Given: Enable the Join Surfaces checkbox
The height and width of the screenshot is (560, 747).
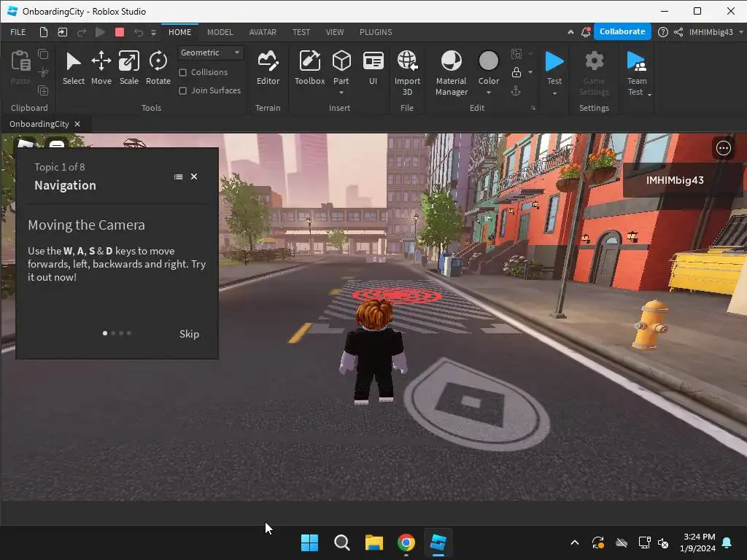Looking at the screenshot, I should click(182, 90).
